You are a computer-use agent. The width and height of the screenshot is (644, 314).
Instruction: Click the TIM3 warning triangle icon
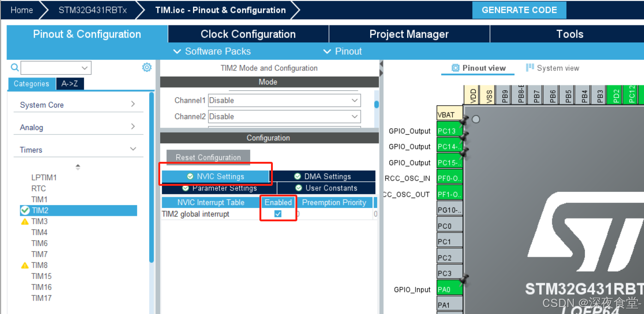25,222
